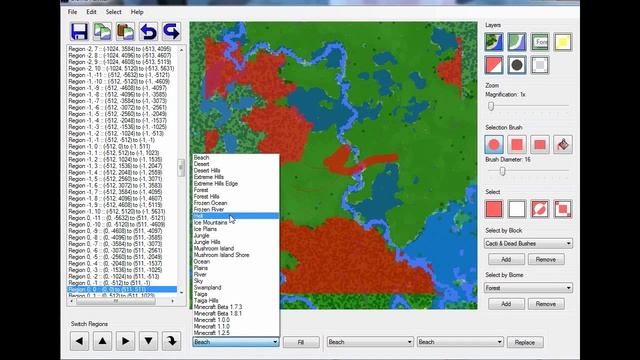The width and height of the screenshot is (640, 360).
Task: Switch region with right arrow button
Action: pos(125,341)
